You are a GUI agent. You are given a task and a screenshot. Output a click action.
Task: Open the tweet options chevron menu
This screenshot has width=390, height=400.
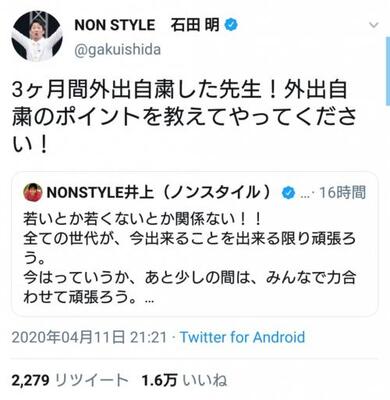point(374,25)
